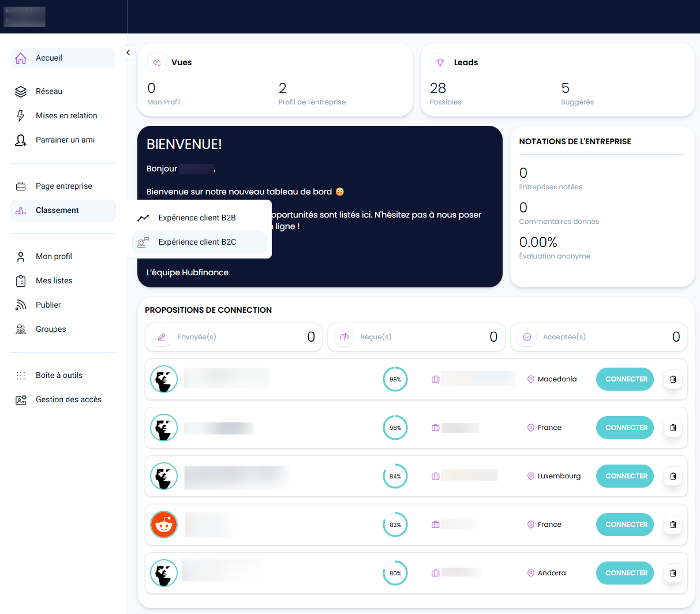The height and width of the screenshot is (614, 700).
Task: Collapse the sidebar with the chevron
Action: click(128, 53)
